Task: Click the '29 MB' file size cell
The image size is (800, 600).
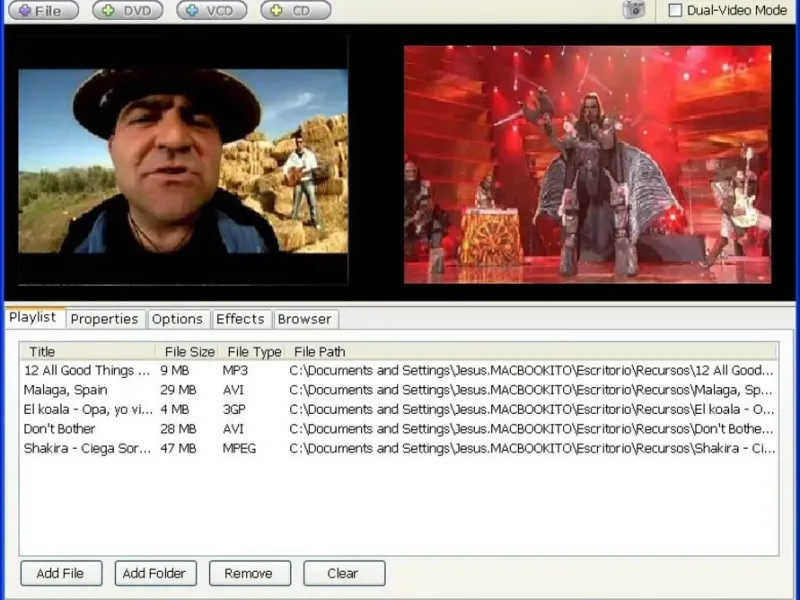Action: point(178,390)
